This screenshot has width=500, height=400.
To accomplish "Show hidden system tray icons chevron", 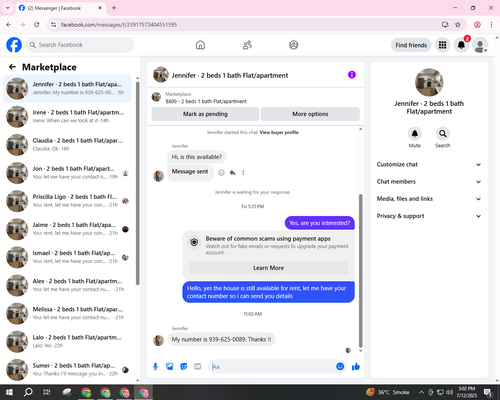I will tap(421, 392).
